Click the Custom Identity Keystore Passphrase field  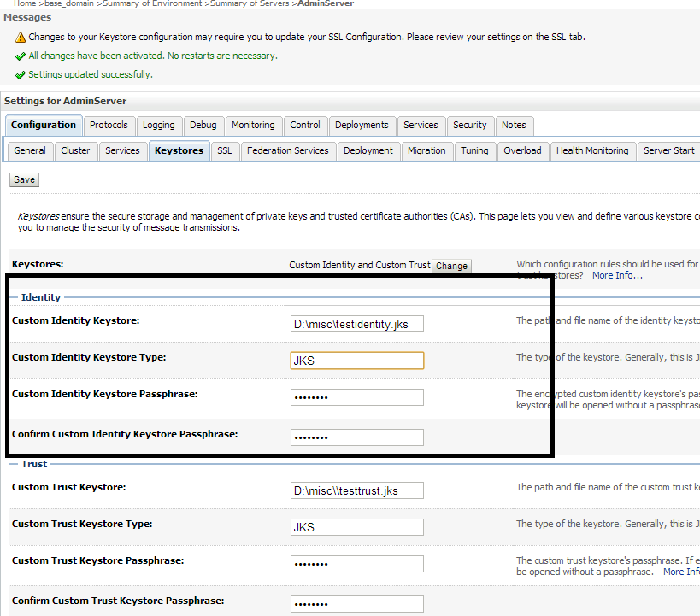[356, 397]
